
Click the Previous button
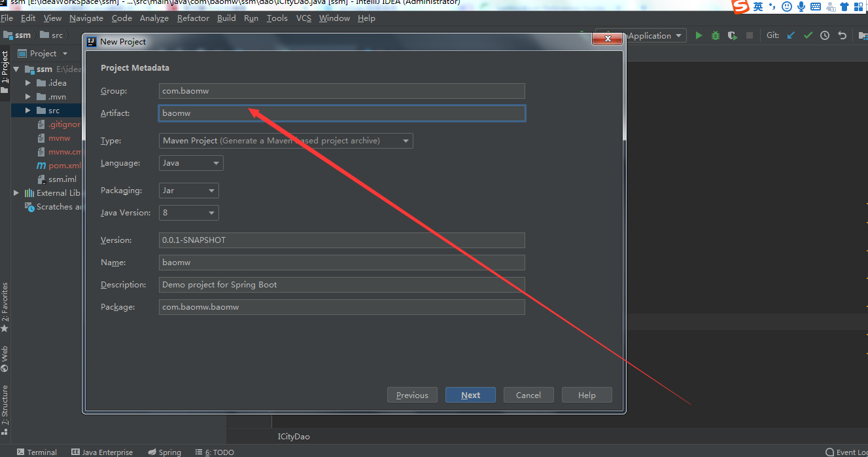tap(412, 395)
